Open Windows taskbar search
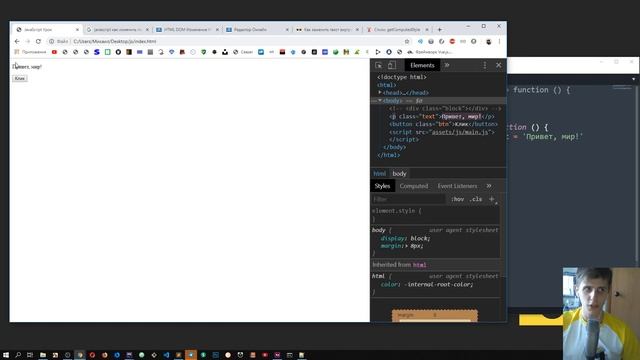 click(x=18, y=355)
